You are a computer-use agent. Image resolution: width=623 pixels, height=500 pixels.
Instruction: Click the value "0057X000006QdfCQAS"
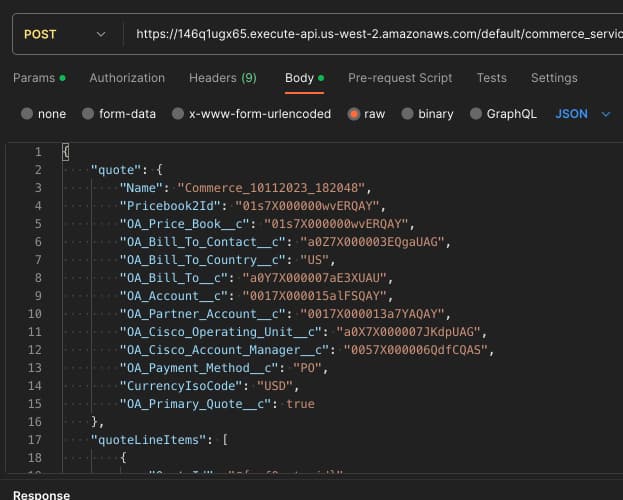(x=416, y=350)
